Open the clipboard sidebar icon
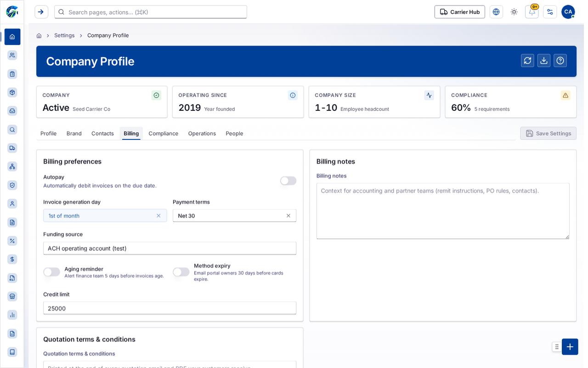Screen dimensions: 588x368 point(12,74)
